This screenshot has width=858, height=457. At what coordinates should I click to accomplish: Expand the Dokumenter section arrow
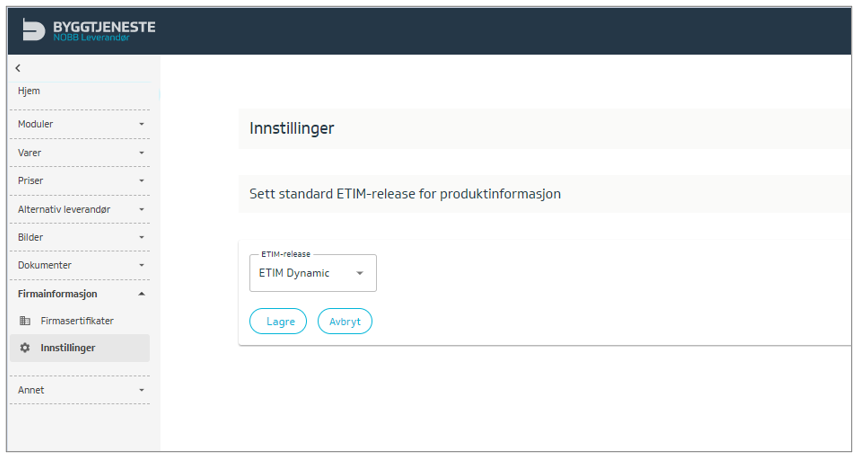point(141,265)
